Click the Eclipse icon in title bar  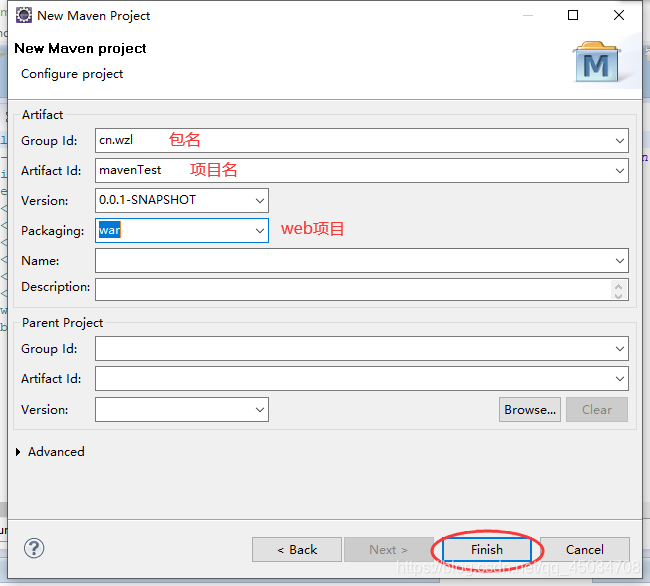pos(24,15)
